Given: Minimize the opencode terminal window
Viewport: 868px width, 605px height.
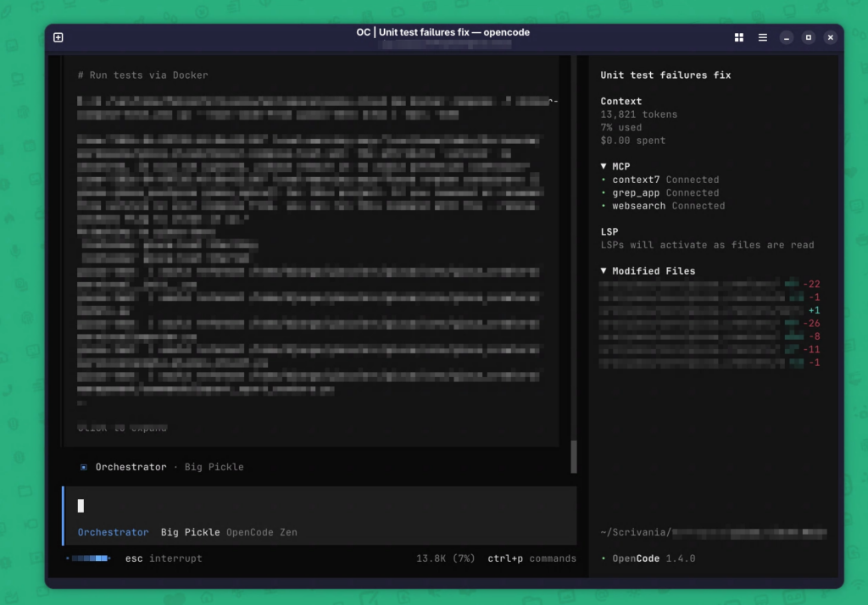Looking at the screenshot, I should click(787, 37).
